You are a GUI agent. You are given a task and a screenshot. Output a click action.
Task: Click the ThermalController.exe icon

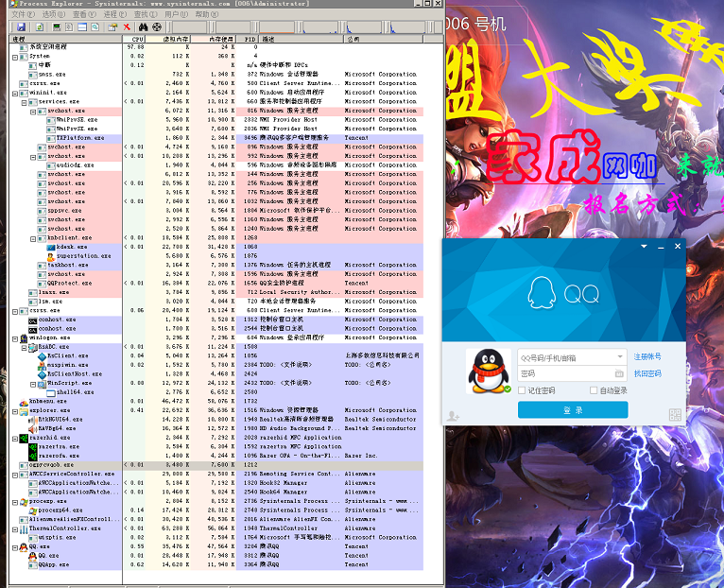24,528
